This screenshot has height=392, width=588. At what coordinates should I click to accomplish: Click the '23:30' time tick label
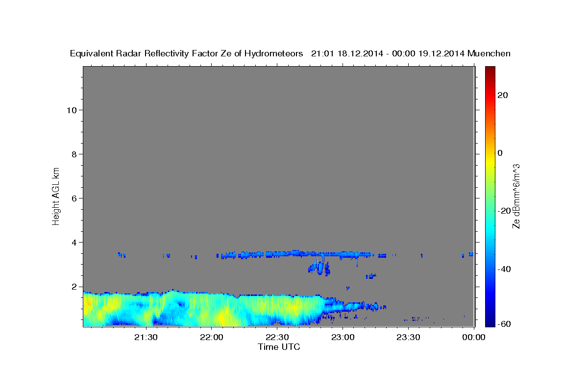pos(409,337)
